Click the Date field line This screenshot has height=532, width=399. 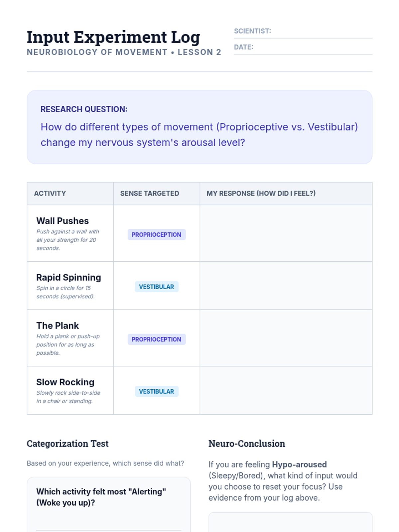click(x=313, y=48)
